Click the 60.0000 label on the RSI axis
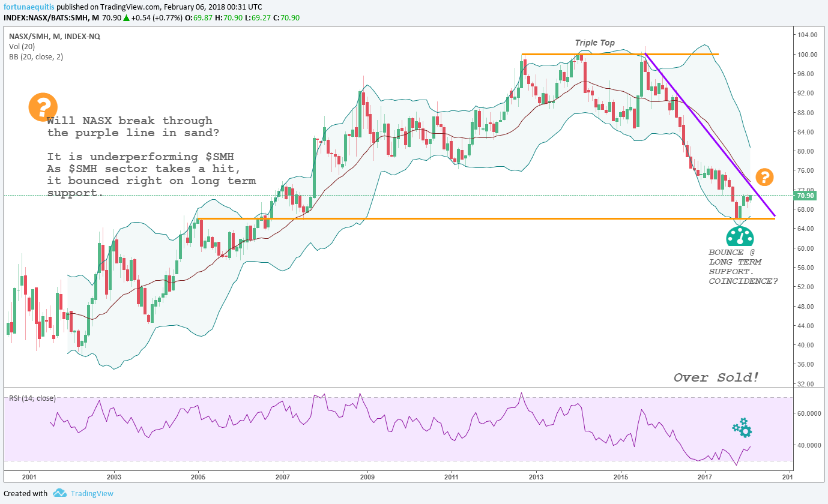The width and height of the screenshot is (828, 504). click(x=810, y=413)
